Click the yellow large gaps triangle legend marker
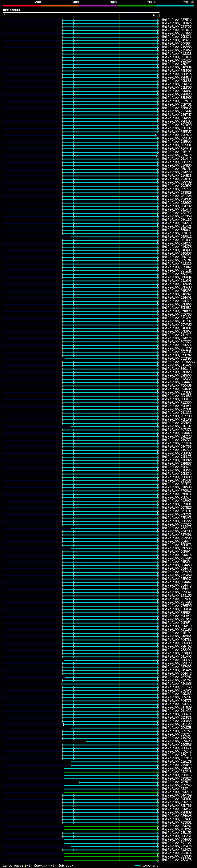Image resolution: width=197 pixels, height=868 pixels. pyautogui.click(x=25, y=865)
